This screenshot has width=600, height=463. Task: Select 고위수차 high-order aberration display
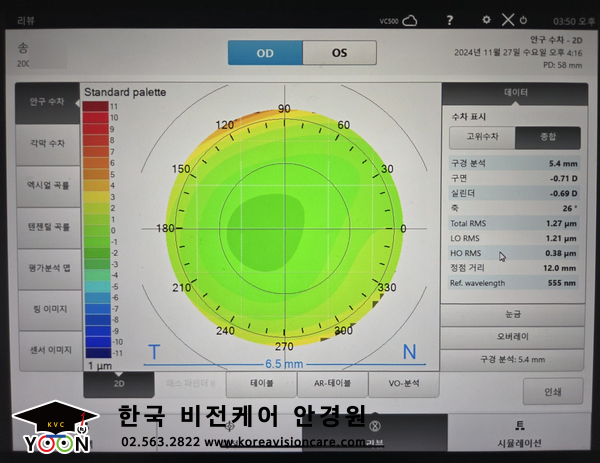tap(481, 137)
